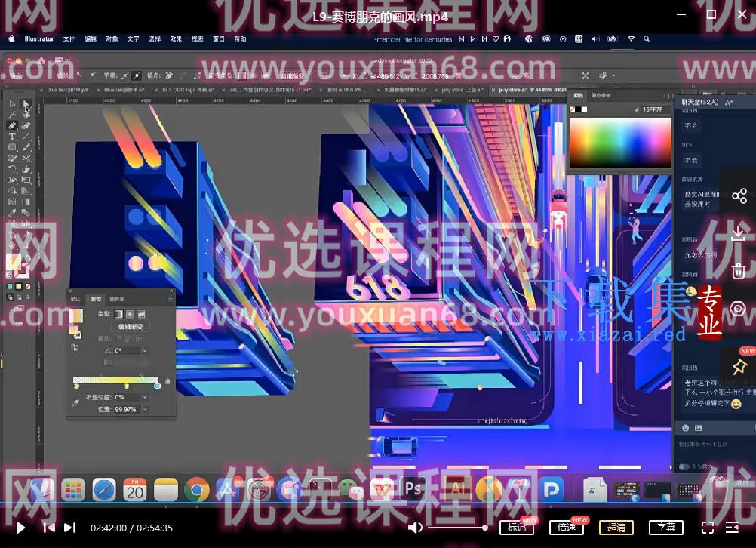The height and width of the screenshot is (548, 756).
Task: Click the screenshot record circle icon
Action: pyautogui.click(x=738, y=309)
